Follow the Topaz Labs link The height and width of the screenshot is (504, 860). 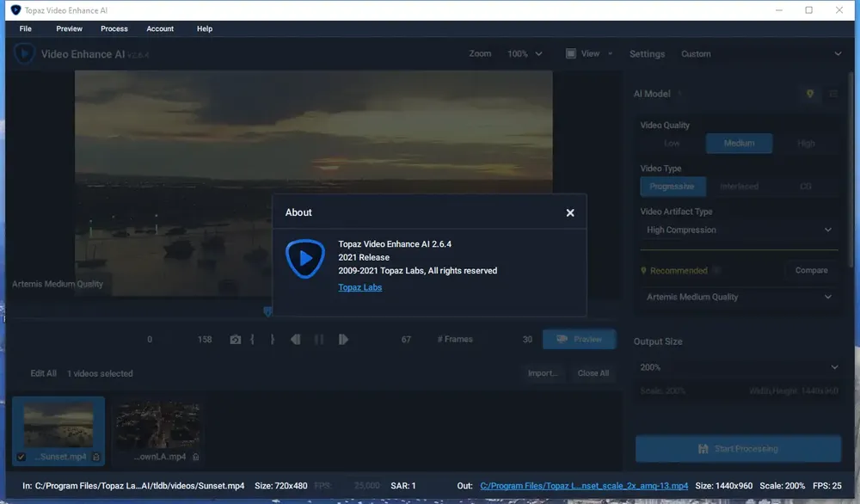(359, 287)
